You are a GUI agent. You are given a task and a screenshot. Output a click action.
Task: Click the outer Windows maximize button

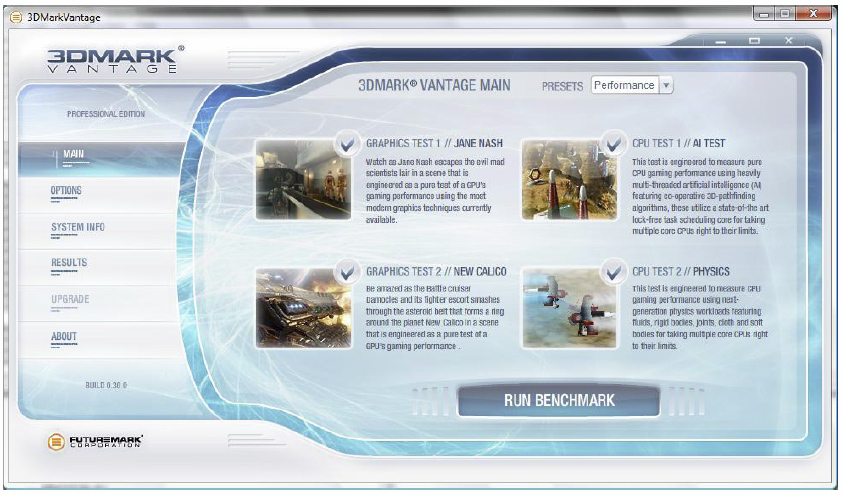point(784,14)
